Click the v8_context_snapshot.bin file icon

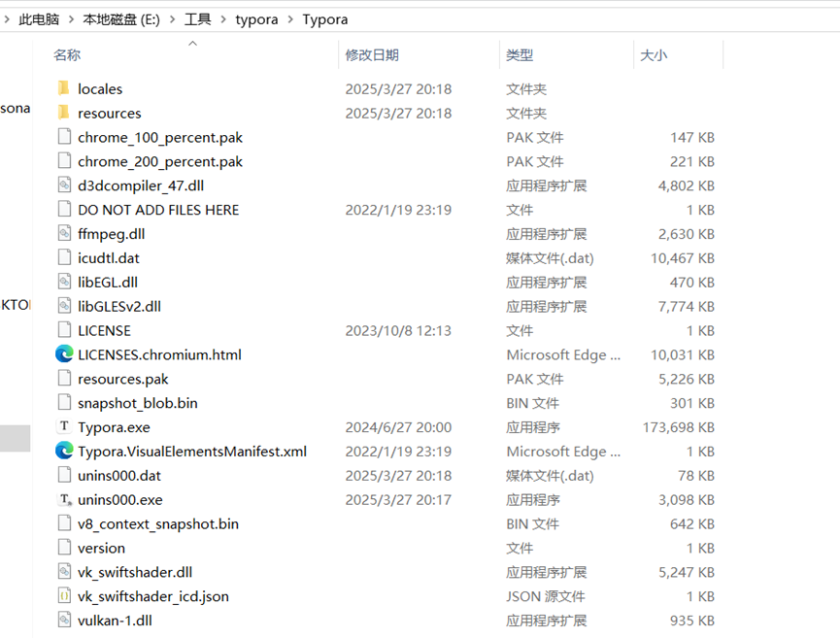[x=64, y=522]
